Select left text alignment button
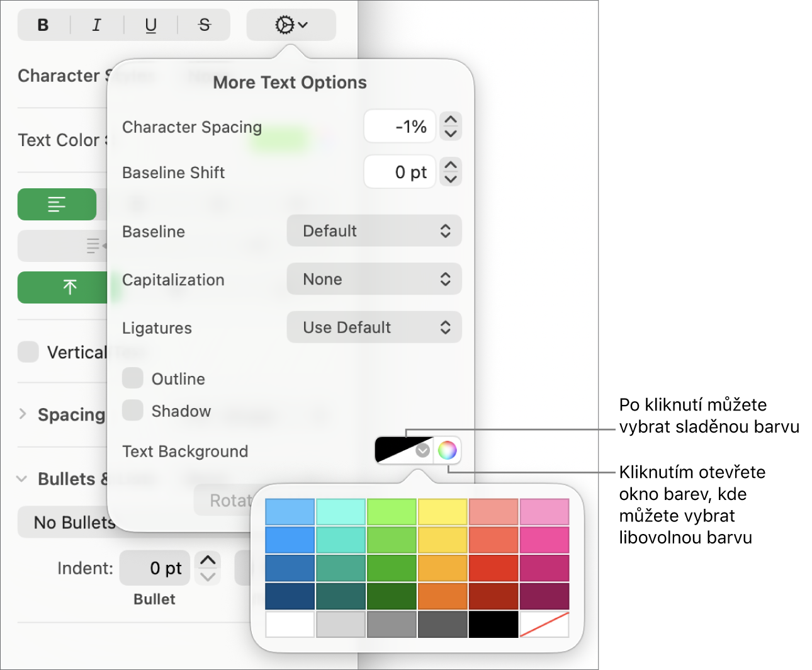 coord(57,205)
